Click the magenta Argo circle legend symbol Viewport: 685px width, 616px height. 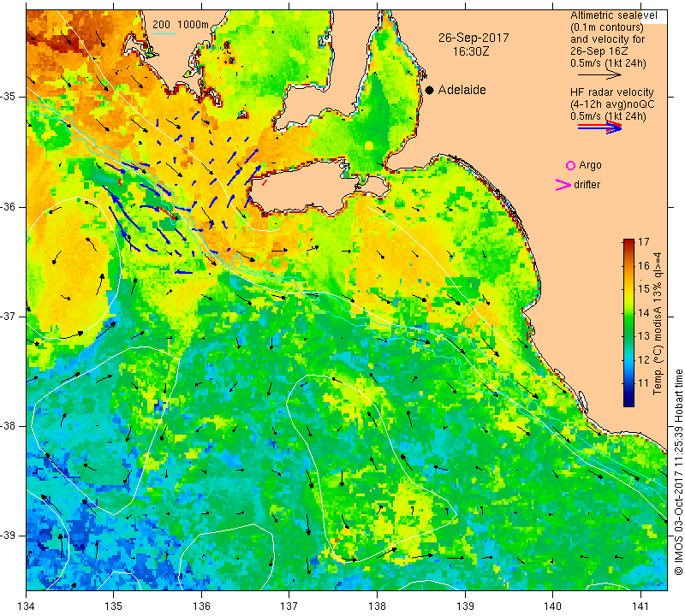(x=570, y=165)
